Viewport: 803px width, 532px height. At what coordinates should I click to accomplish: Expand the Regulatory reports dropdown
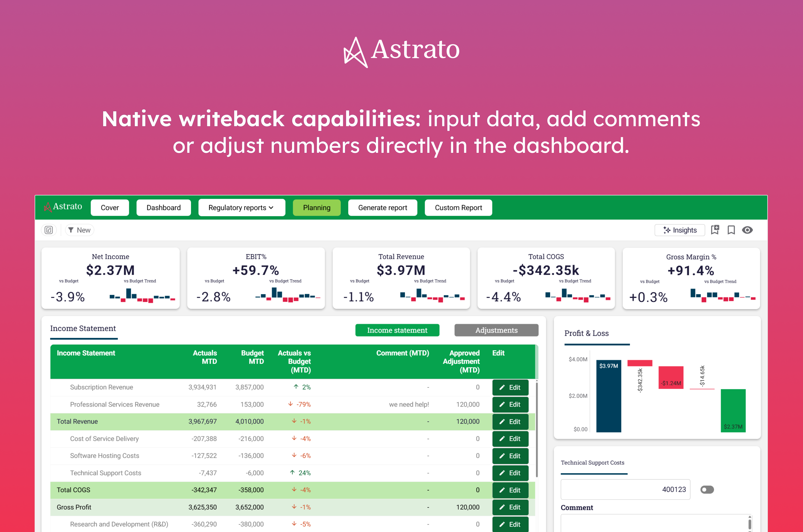241,208
